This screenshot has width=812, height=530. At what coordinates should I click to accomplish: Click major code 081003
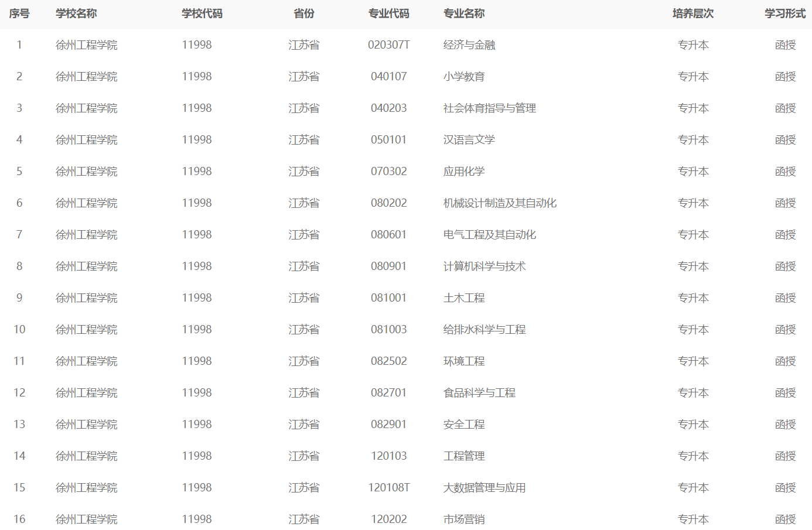click(x=389, y=330)
